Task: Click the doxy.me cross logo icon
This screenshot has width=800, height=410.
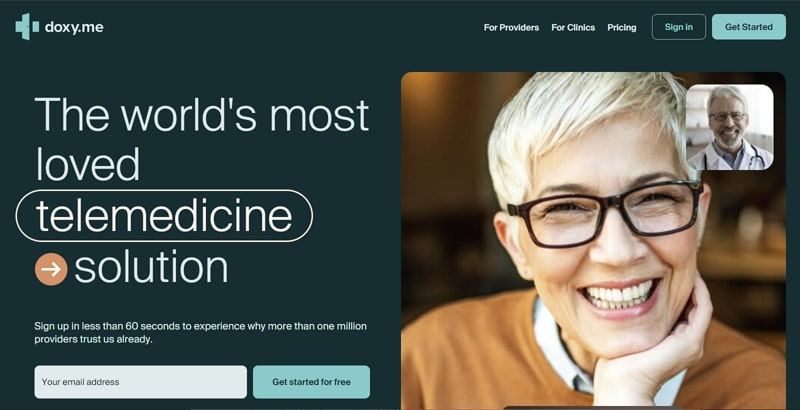Action: [27, 27]
